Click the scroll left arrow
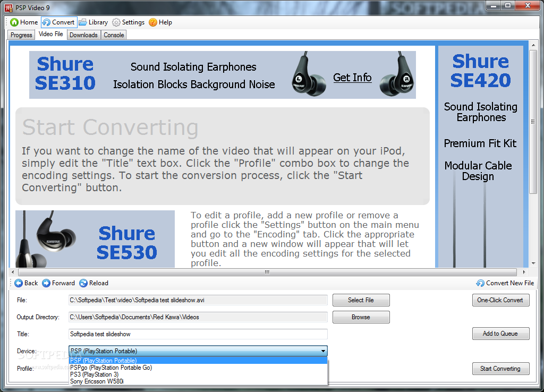Screen dimensions: 544x392 click(x=13, y=272)
